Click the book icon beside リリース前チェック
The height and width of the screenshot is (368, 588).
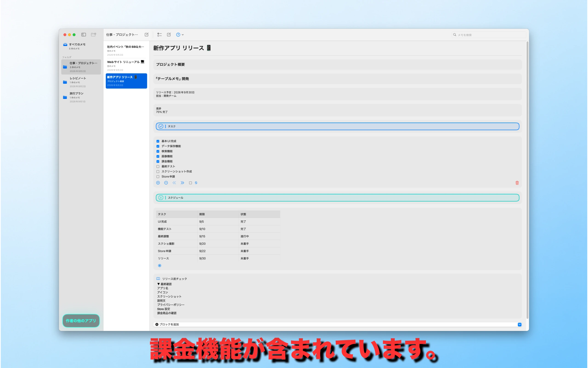coord(158,279)
